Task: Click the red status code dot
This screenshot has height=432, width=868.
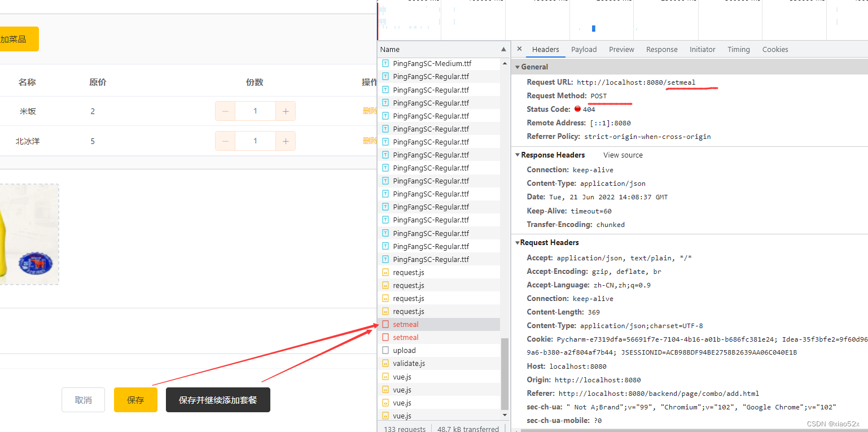Action: 577,109
